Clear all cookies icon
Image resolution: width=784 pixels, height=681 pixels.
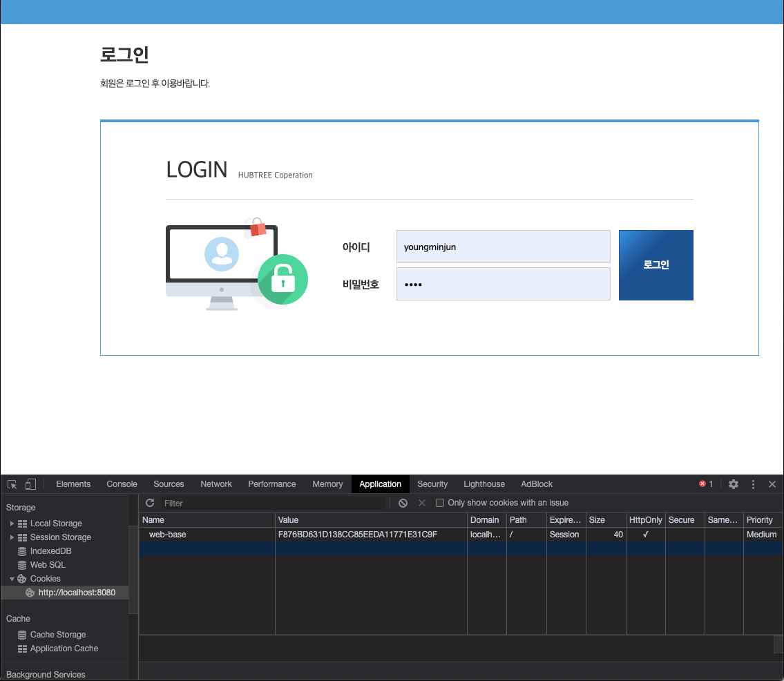pyautogui.click(x=403, y=503)
